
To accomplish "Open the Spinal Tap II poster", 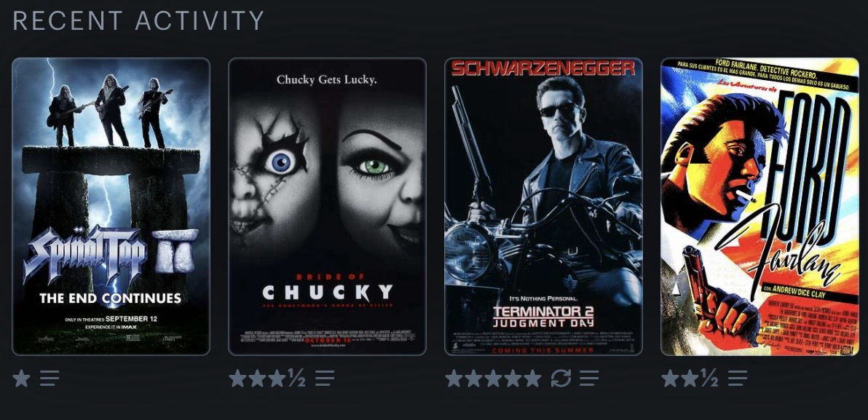I will point(111,207).
